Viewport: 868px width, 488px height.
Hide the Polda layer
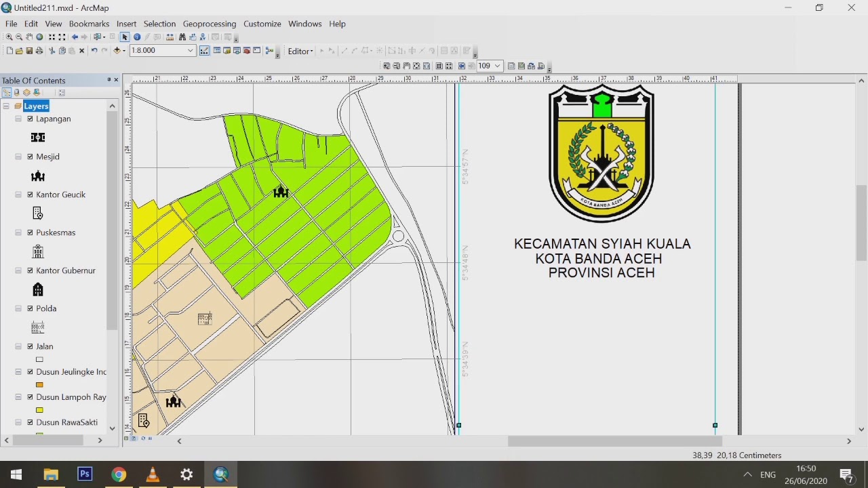pos(30,308)
